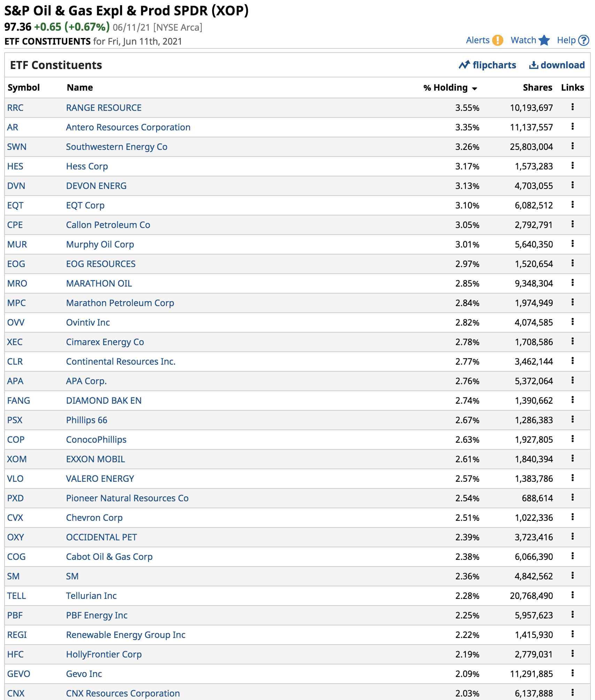The width and height of the screenshot is (595, 700).
Task: Click the download arrow icon
Action: [534, 65]
